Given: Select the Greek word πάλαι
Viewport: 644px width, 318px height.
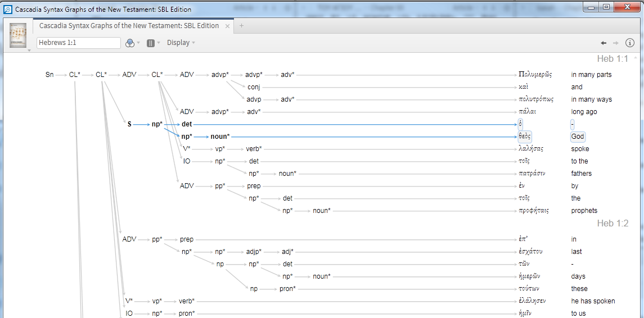Looking at the screenshot, I should coord(528,112).
